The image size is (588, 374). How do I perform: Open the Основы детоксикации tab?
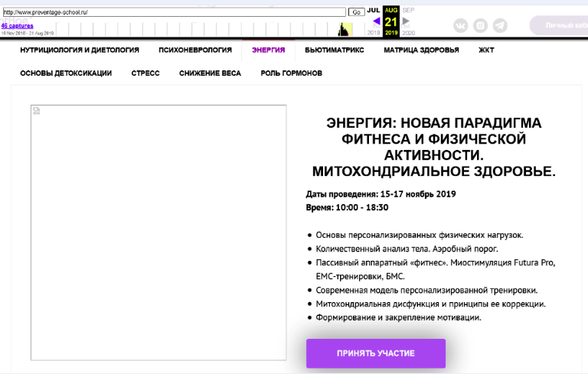[66, 73]
